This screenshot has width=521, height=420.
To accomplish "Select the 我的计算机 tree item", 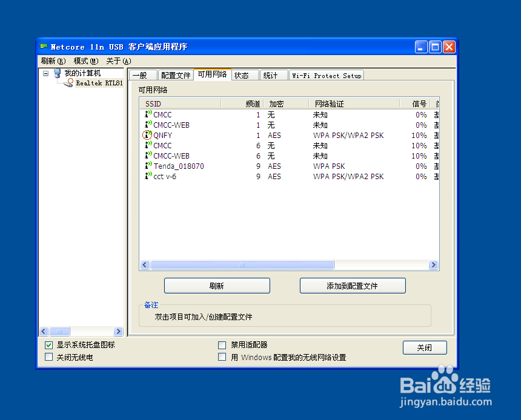I will [82, 73].
